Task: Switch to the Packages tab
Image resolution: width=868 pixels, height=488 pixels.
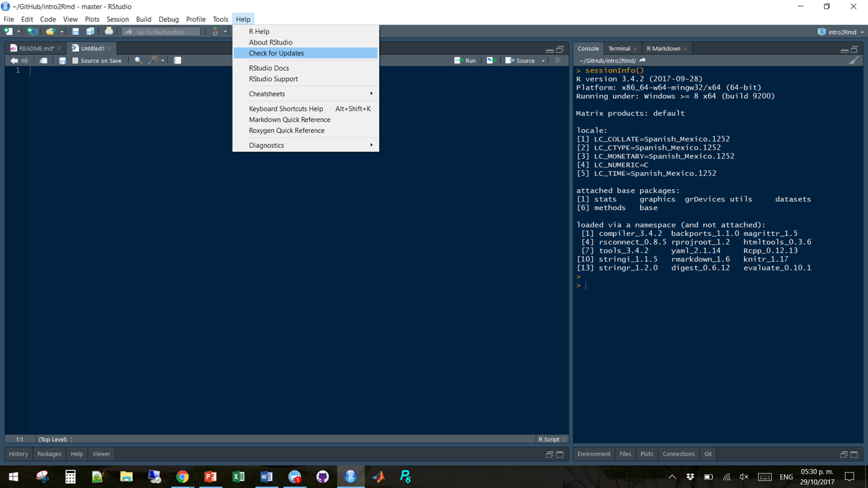Action: 50,454
